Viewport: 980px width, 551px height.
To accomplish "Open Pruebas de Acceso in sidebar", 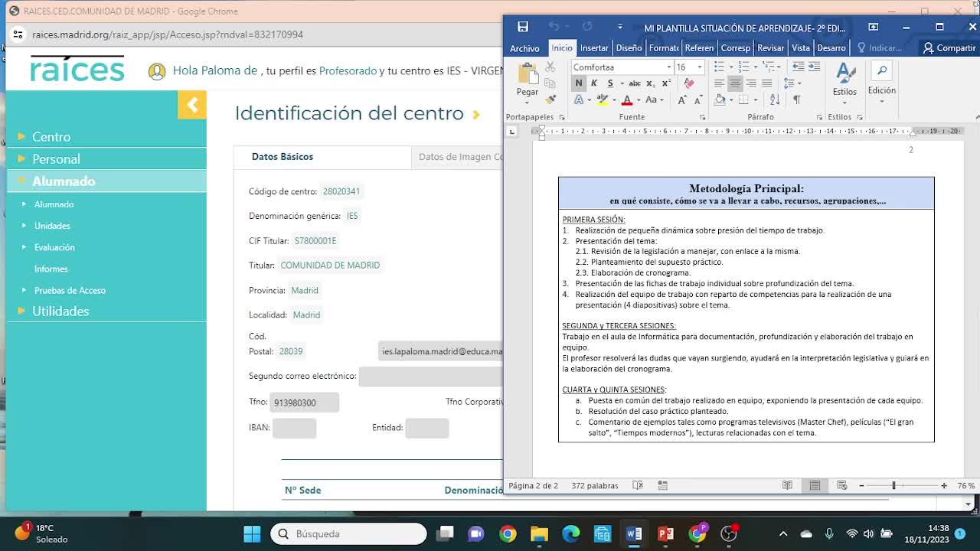I will click(70, 290).
